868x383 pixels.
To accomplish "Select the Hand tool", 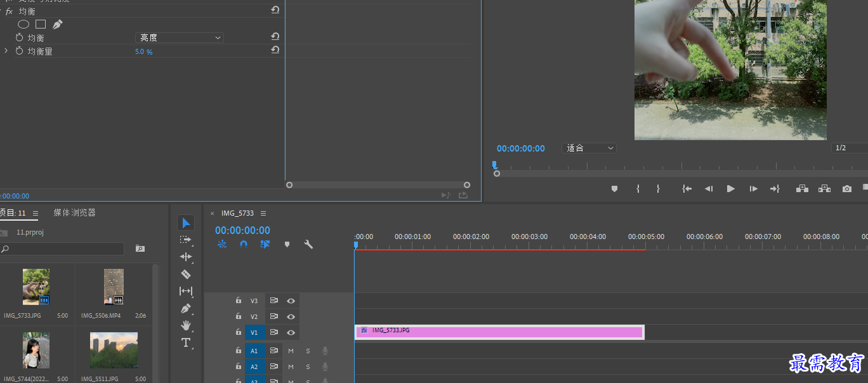I will 186,325.
